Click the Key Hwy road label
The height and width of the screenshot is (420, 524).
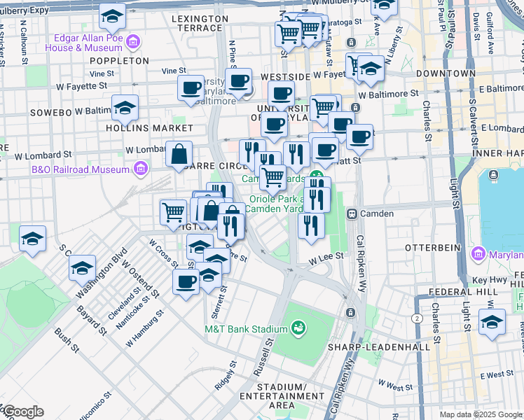click(x=490, y=280)
